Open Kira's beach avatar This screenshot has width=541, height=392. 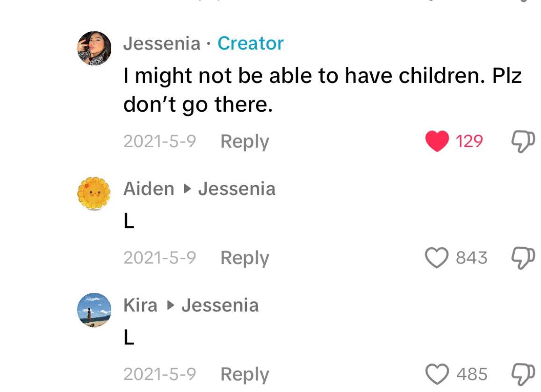(x=94, y=310)
